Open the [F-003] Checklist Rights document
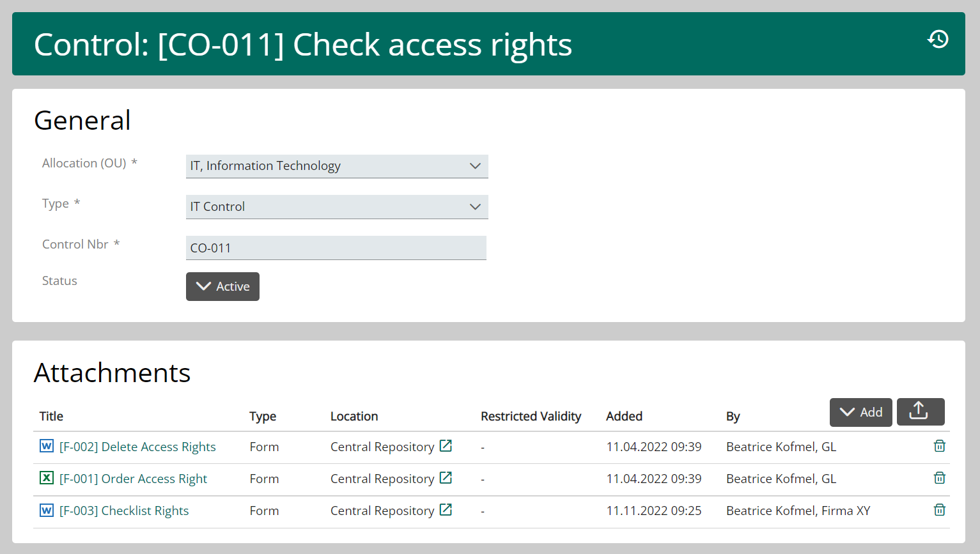980x554 pixels. [x=124, y=511]
